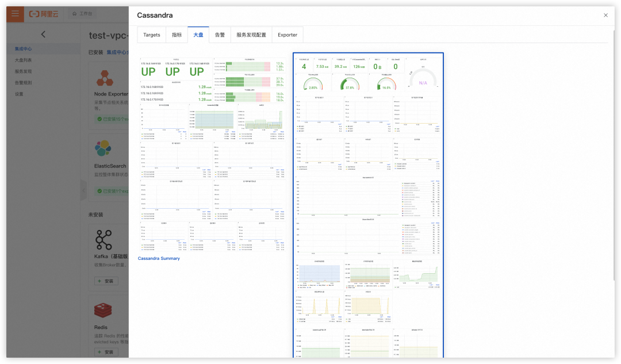Collapse sidebar using back chevron

(43, 35)
